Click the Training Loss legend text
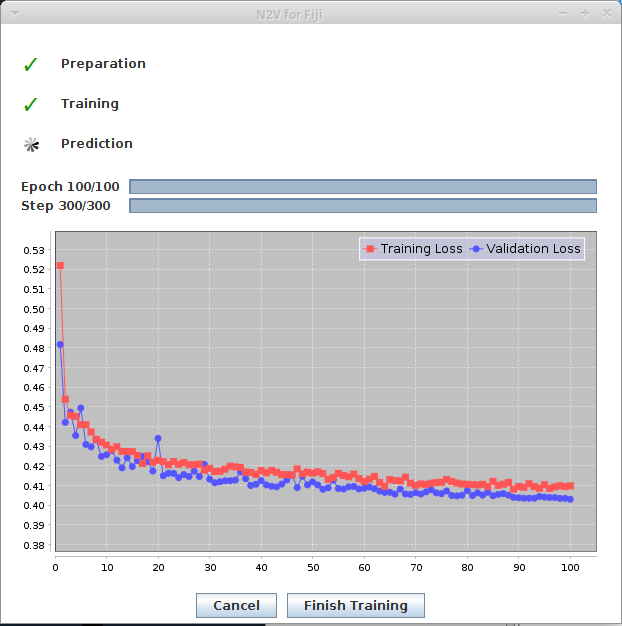Image resolution: width=622 pixels, height=626 pixels. tap(421, 249)
